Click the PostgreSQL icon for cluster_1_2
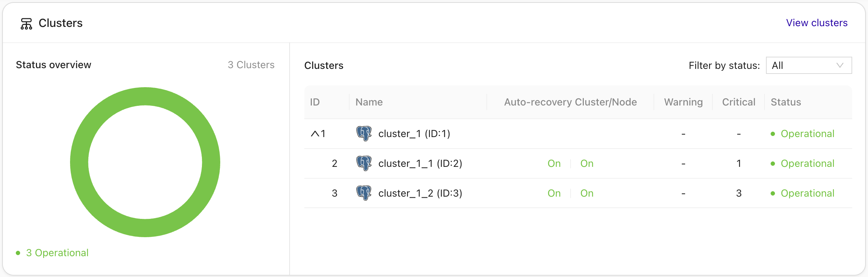 point(364,193)
